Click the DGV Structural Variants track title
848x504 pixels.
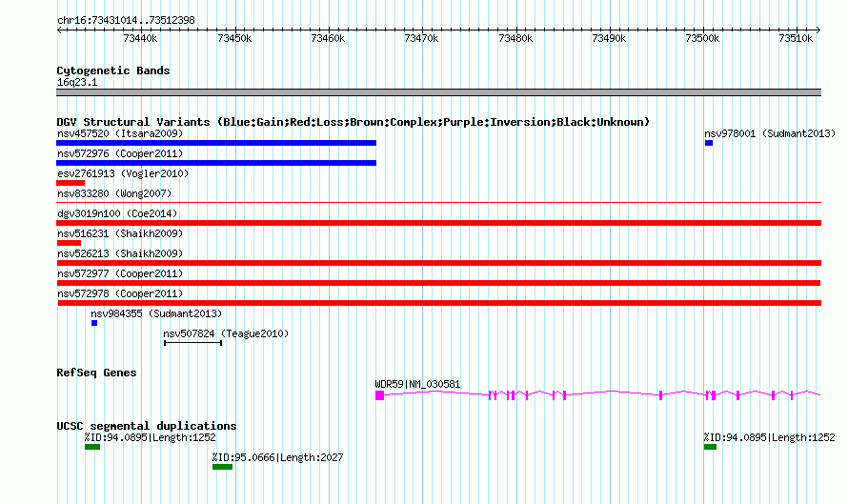click(x=353, y=122)
